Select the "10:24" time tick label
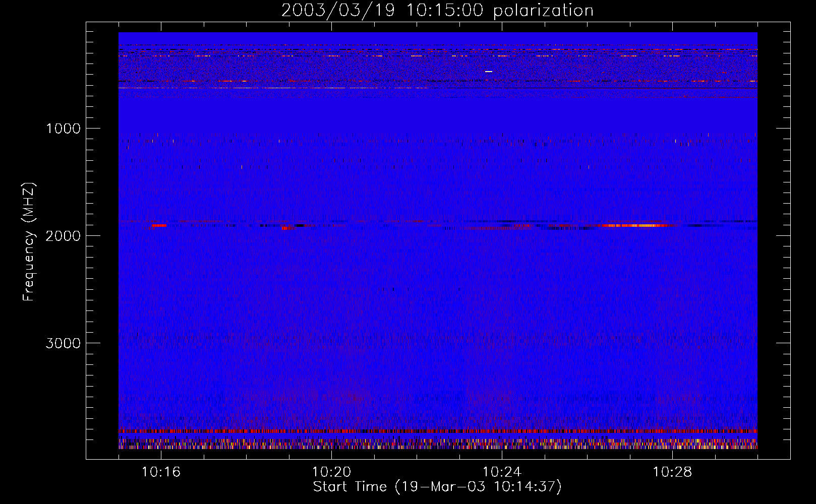Viewport: 816px width, 504px height. click(502, 472)
